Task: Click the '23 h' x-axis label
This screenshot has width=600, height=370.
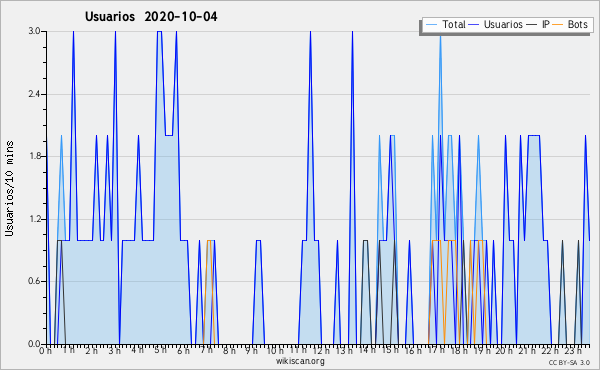Action: pyautogui.click(x=574, y=351)
